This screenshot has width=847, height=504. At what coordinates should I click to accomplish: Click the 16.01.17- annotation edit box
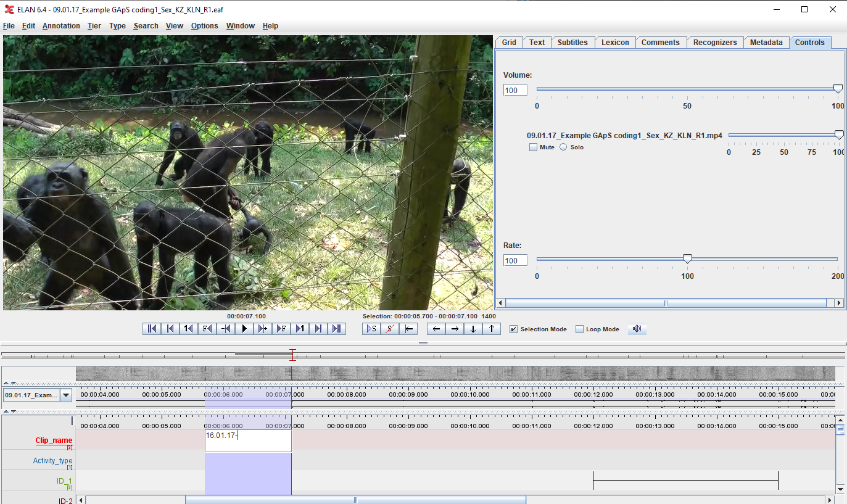[x=248, y=441]
